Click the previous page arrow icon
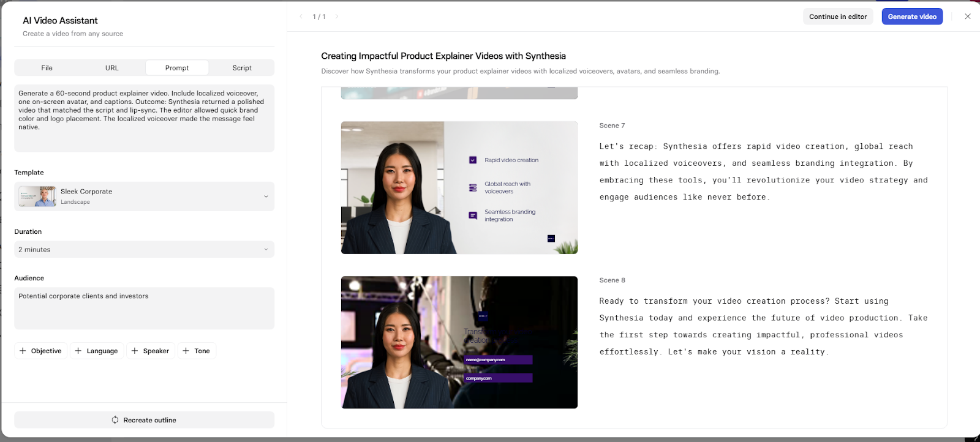 click(301, 17)
